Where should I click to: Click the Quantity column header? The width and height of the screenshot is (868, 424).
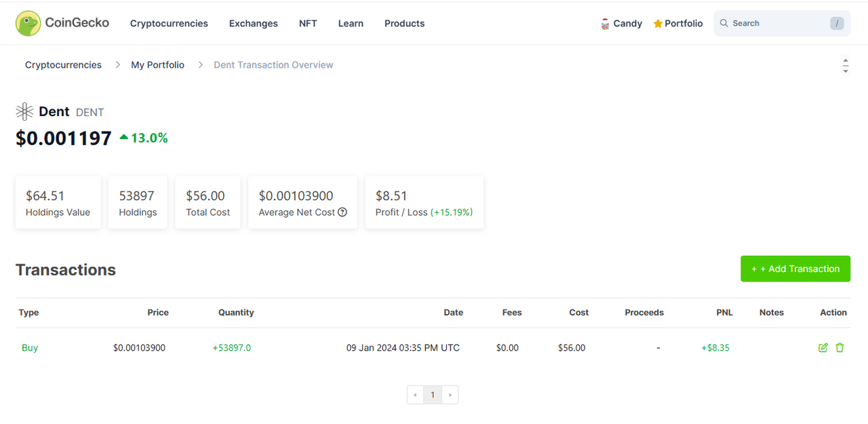(236, 313)
